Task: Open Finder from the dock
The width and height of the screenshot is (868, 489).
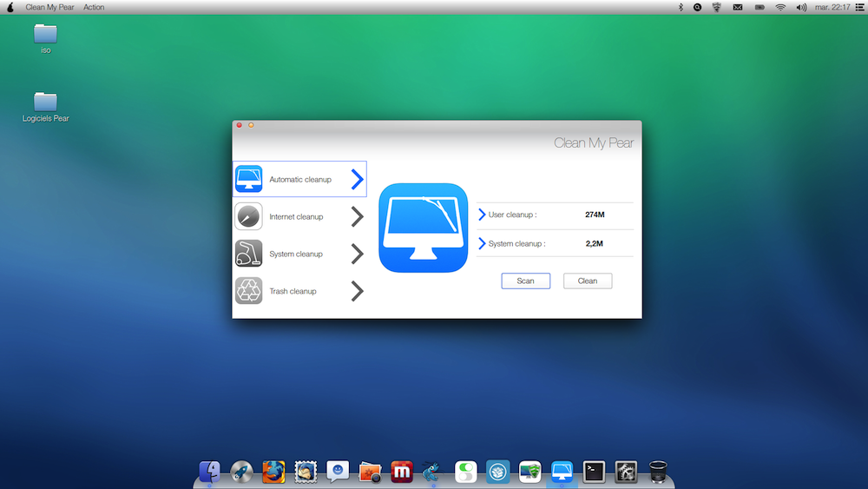Action: (209, 472)
